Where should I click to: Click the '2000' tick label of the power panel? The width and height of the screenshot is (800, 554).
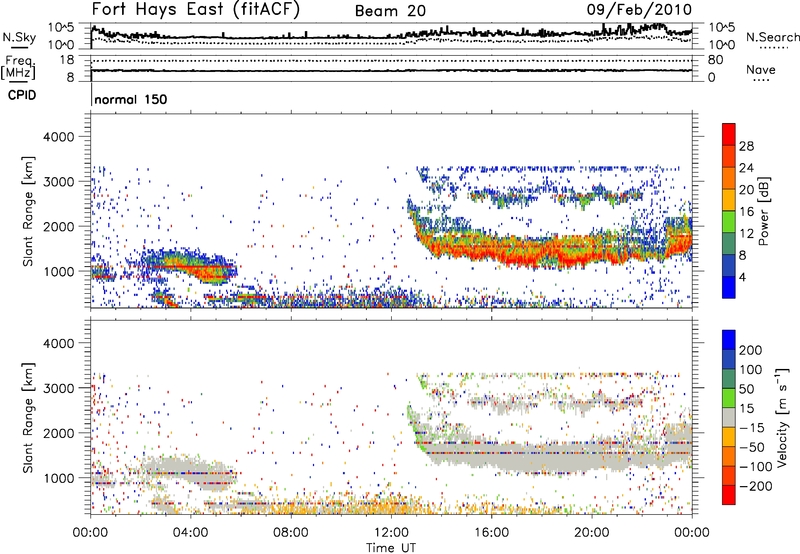[x=58, y=226]
